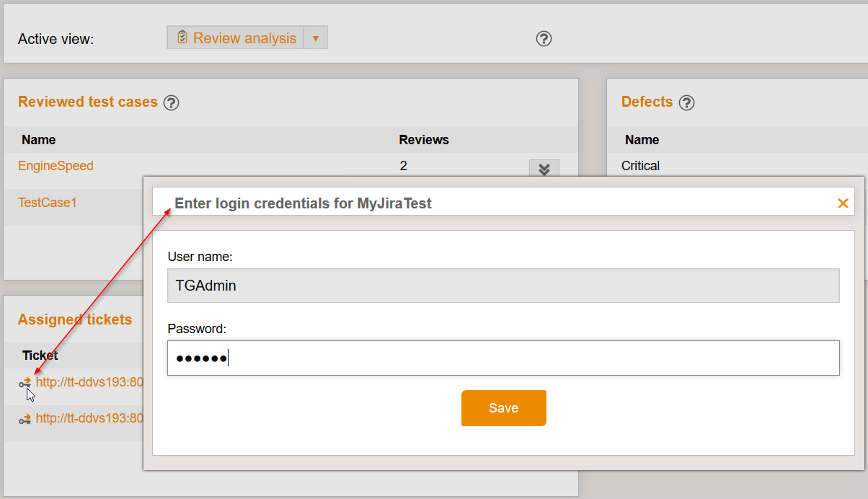Click inside the Password field
Screen dimensions: 868x499
tap(503, 358)
